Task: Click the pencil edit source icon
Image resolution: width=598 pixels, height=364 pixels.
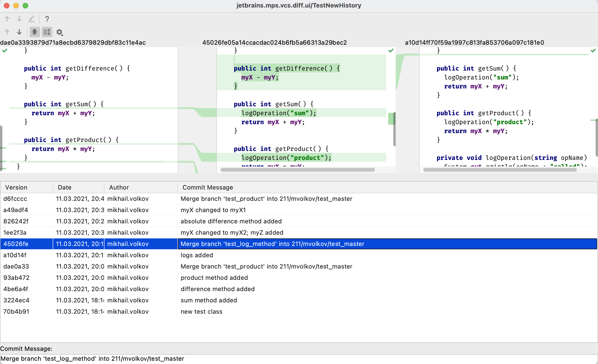Action: coord(32,19)
